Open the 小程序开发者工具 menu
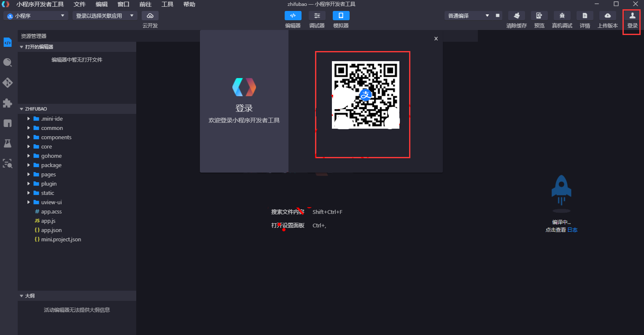Image resolution: width=644 pixels, height=335 pixels. pos(40,4)
